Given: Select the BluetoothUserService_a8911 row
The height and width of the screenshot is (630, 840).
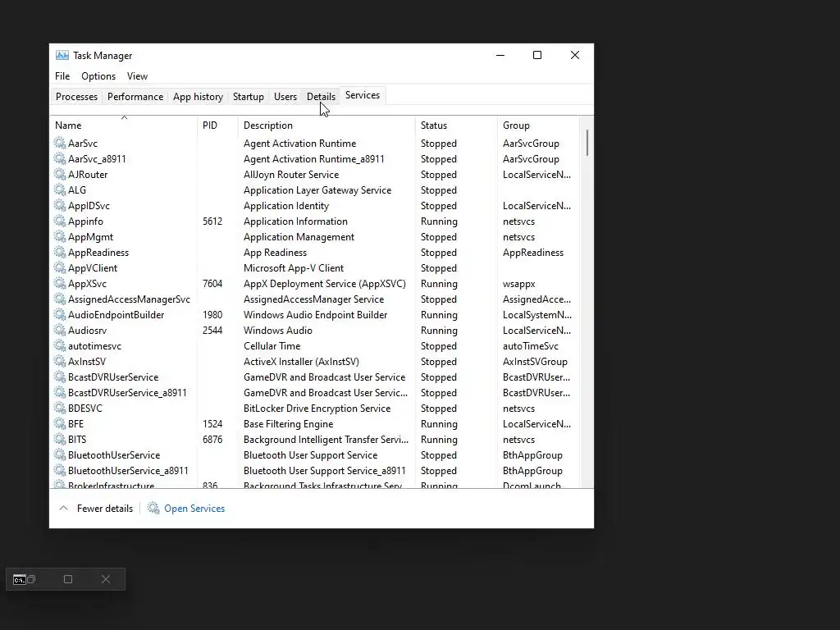Looking at the screenshot, I should pos(315,470).
